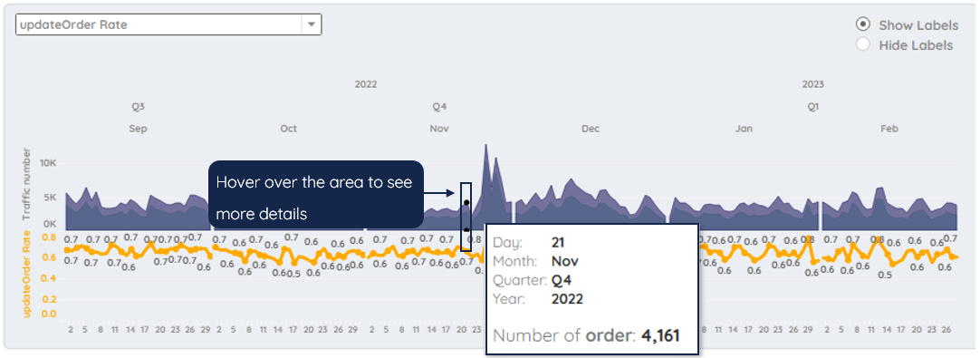Click the Jan month header
The width and height of the screenshot is (980, 358).
[x=744, y=129]
